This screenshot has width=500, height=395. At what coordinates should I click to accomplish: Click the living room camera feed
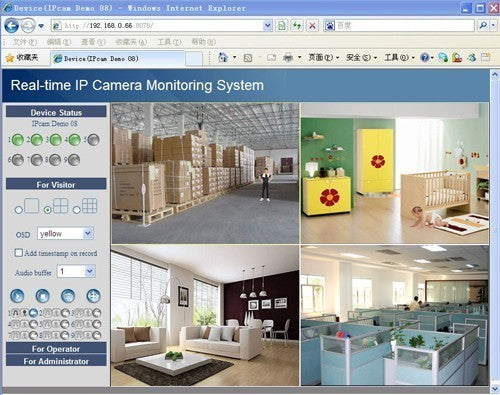click(x=205, y=316)
